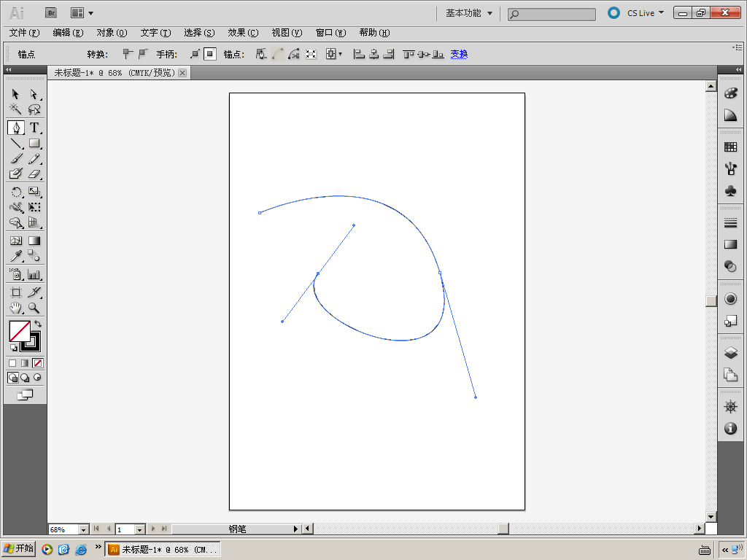This screenshot has height=560, width=747.
Task: Activate the Zoom tool in toolbox
Action: click(x=34, y=308)
